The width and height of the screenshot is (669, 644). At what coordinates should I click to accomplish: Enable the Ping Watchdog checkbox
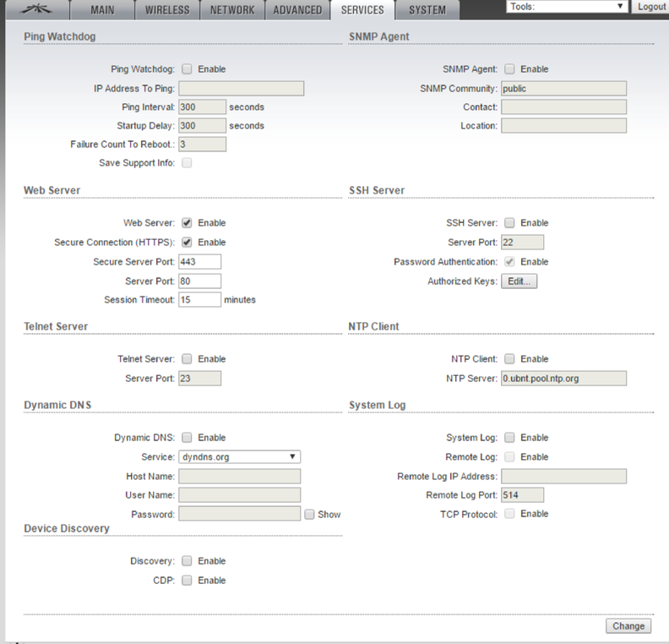(x=187, y=68)
